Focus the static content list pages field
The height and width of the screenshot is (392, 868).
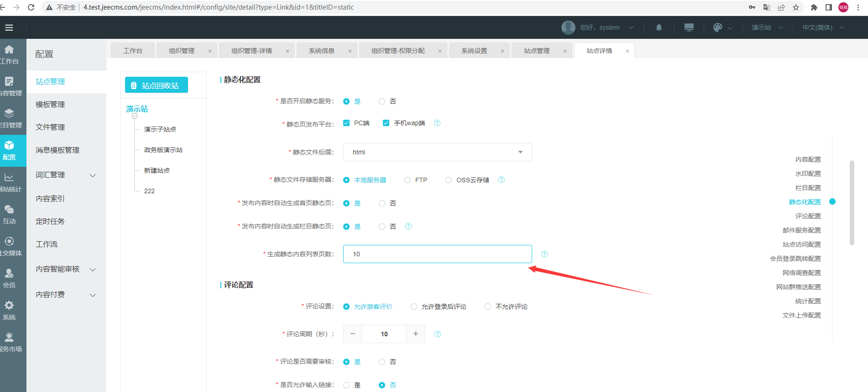437,254
